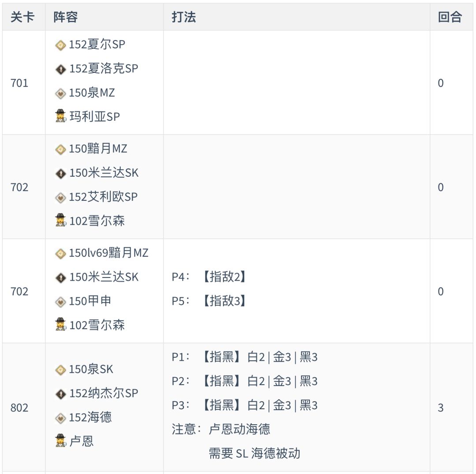Click the heart diamond icon beside 152海德
Viewport: 476px width, 474px height.
(60, 418)
